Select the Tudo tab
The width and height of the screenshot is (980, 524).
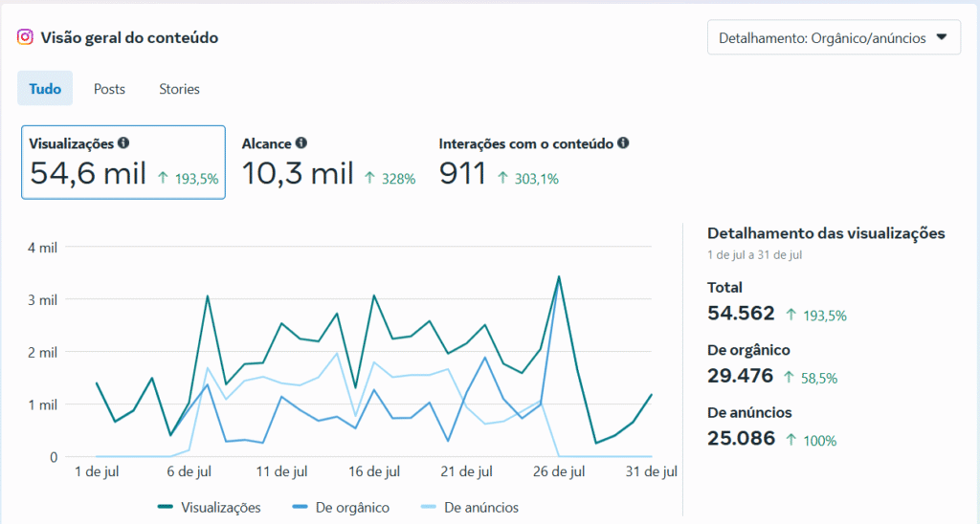tap(45, 88)
